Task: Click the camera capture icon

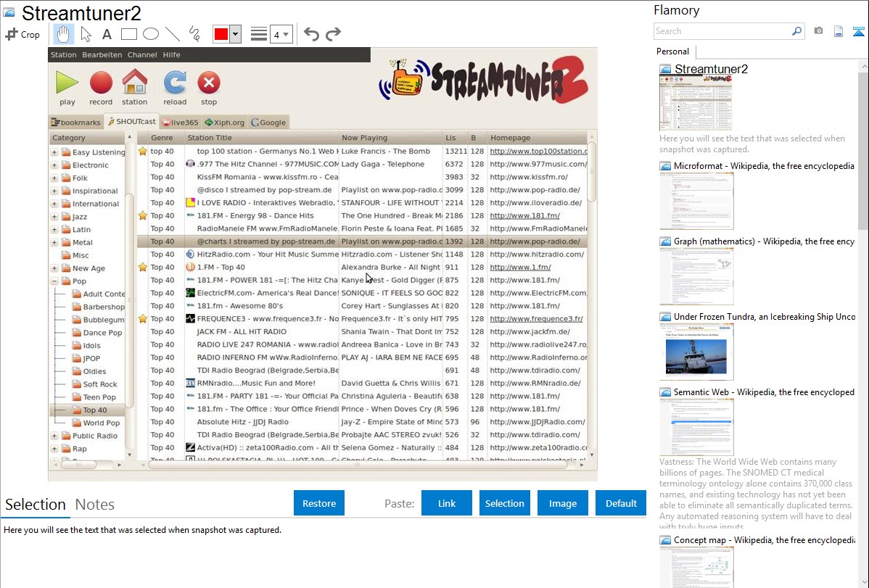Action: tap(818, 31)
